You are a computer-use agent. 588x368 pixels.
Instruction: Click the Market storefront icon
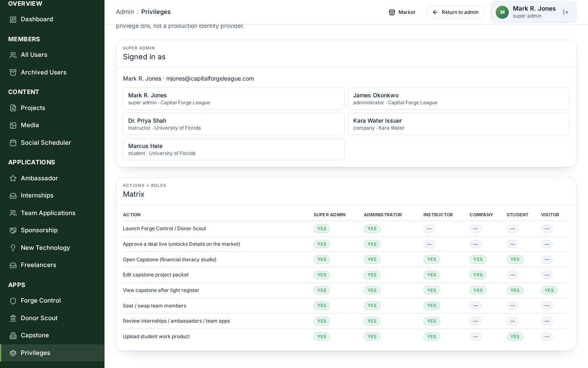(x=392, y=12)
